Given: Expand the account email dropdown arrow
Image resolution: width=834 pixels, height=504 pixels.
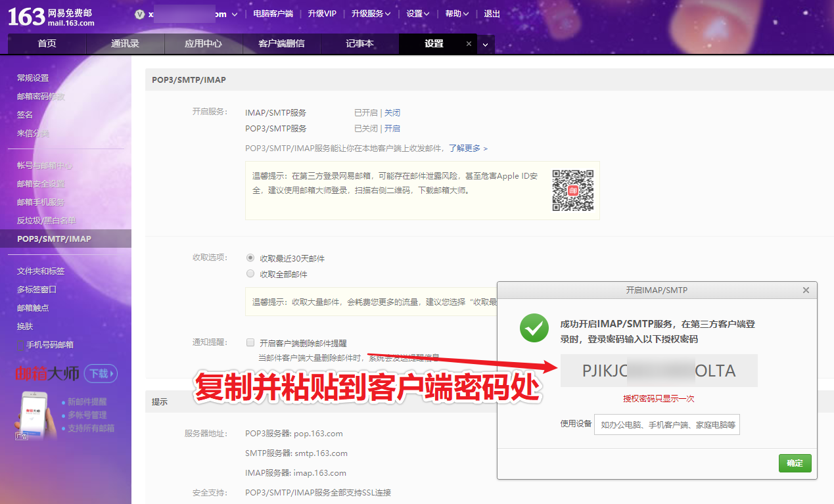Looking at the screenshot, I should coord(235,14).
